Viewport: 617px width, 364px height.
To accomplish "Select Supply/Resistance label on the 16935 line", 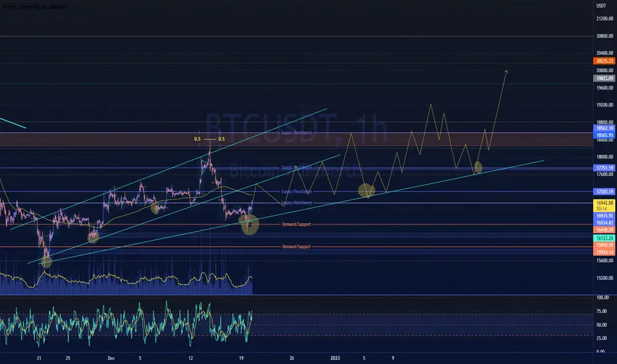I will point(297,203).
